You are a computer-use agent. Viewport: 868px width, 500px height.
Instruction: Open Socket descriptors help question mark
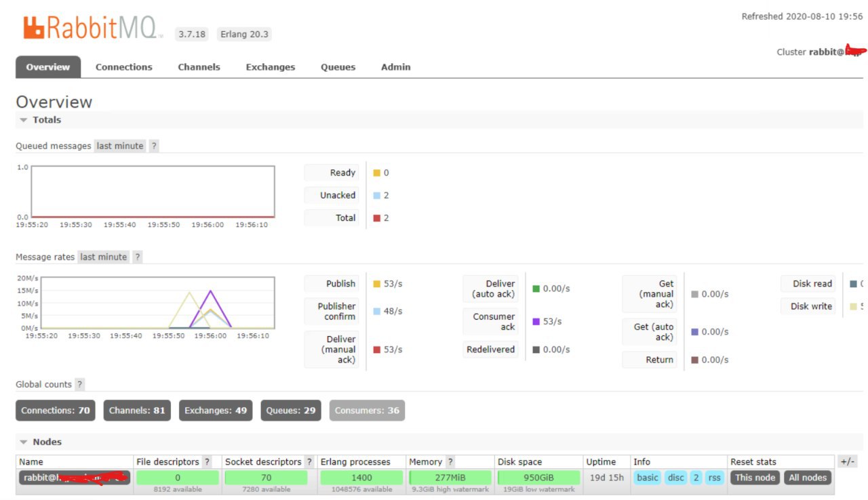(309, 461)
